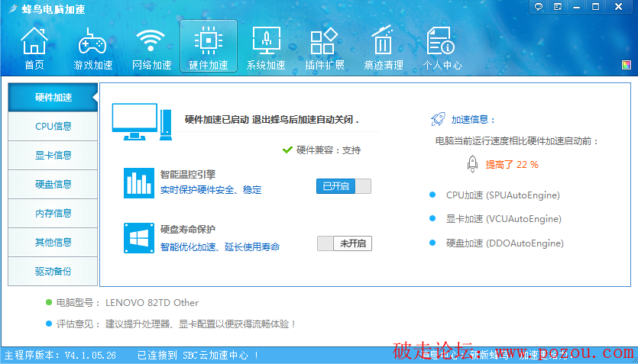638x364 pixels.
Task: Open 驱动备份 sidebar tab
Action: coord(53,271)
